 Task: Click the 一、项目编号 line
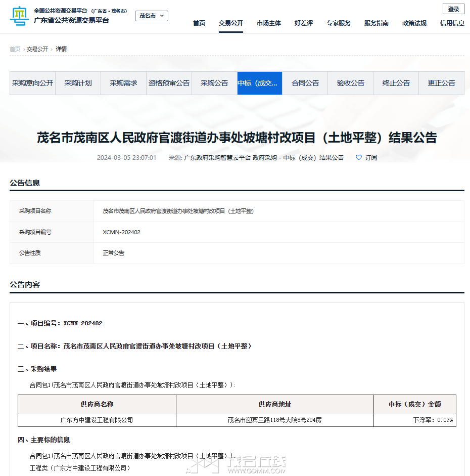[60, 323]
